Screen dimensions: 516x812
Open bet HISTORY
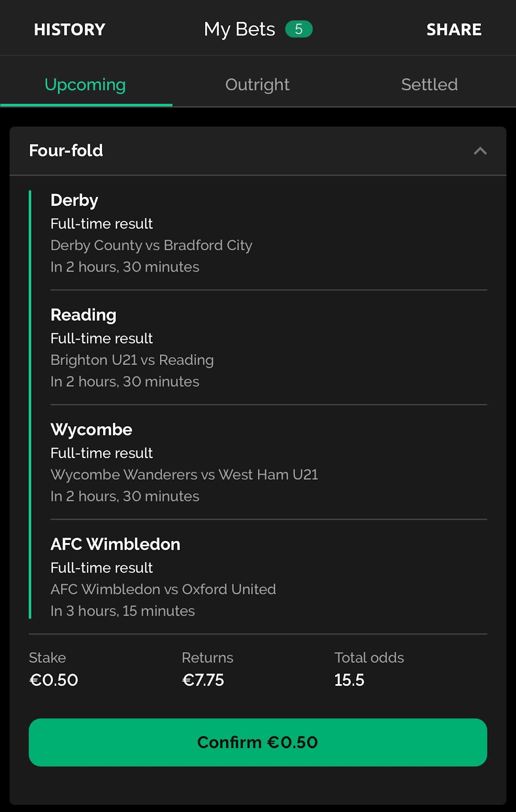(x=70, y=29)
